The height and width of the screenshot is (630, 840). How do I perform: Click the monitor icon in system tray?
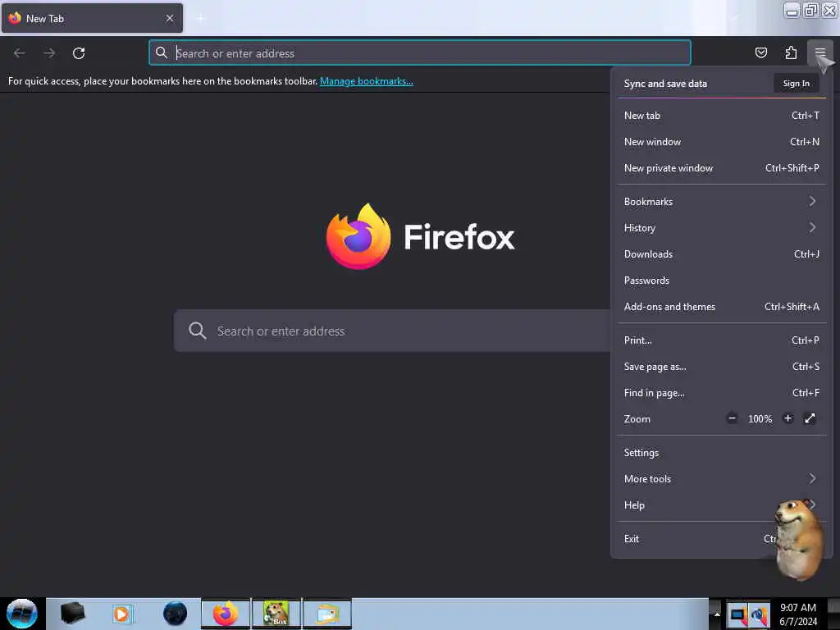coord(737,614)
